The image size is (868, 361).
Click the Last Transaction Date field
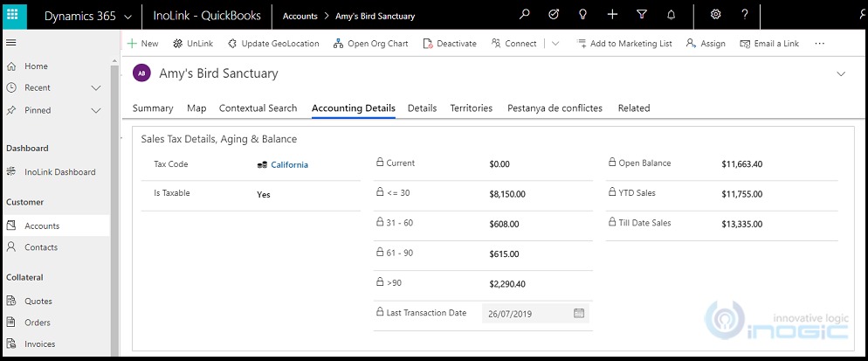[535, 313]
